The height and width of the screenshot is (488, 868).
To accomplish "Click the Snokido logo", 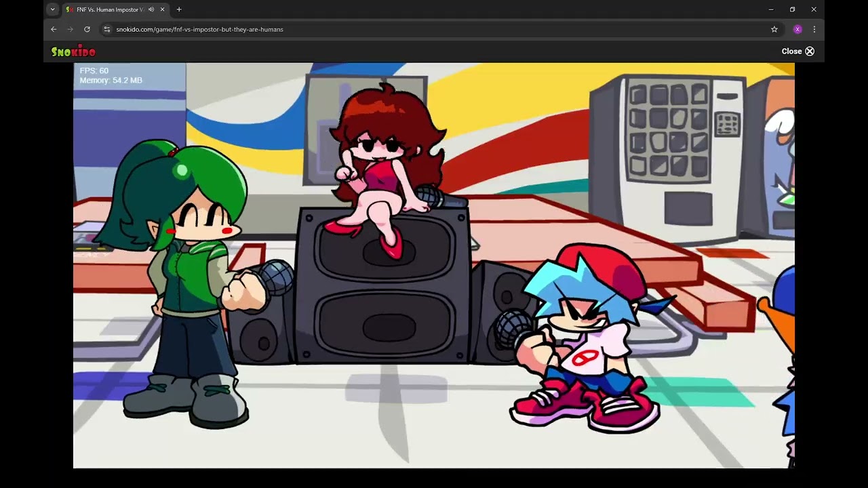I will coord(73,52).
